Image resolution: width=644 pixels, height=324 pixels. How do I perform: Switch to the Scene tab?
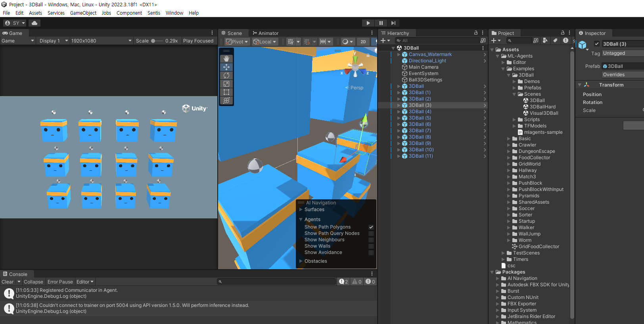tap(232, 33)
